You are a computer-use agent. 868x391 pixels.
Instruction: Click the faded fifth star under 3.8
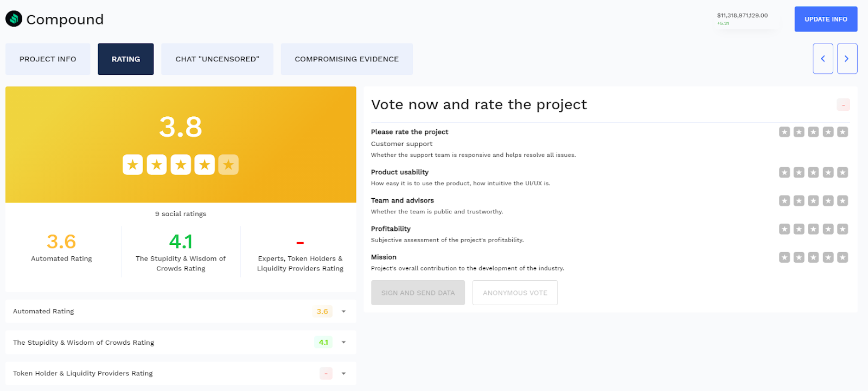[x=228, y=165]
